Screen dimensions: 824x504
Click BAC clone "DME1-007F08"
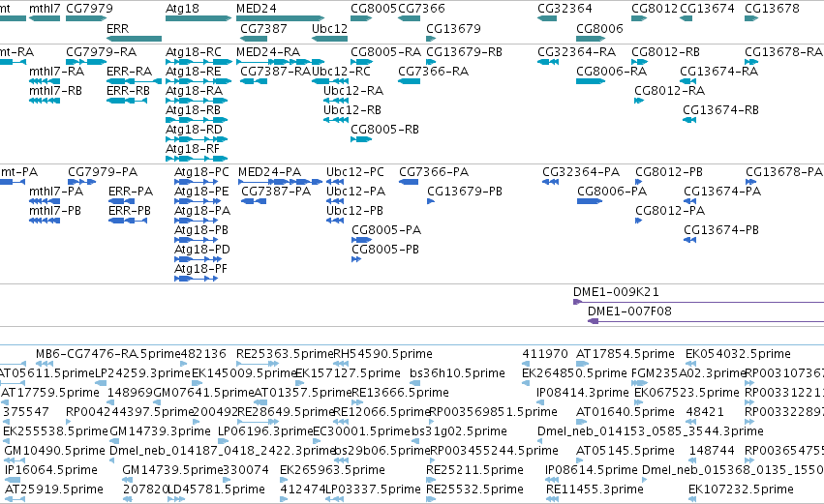pyautogui.click(x=629, y=311)
